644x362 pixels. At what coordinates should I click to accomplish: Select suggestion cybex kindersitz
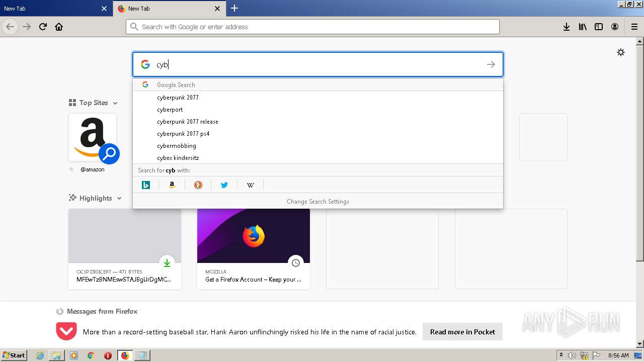318,158
